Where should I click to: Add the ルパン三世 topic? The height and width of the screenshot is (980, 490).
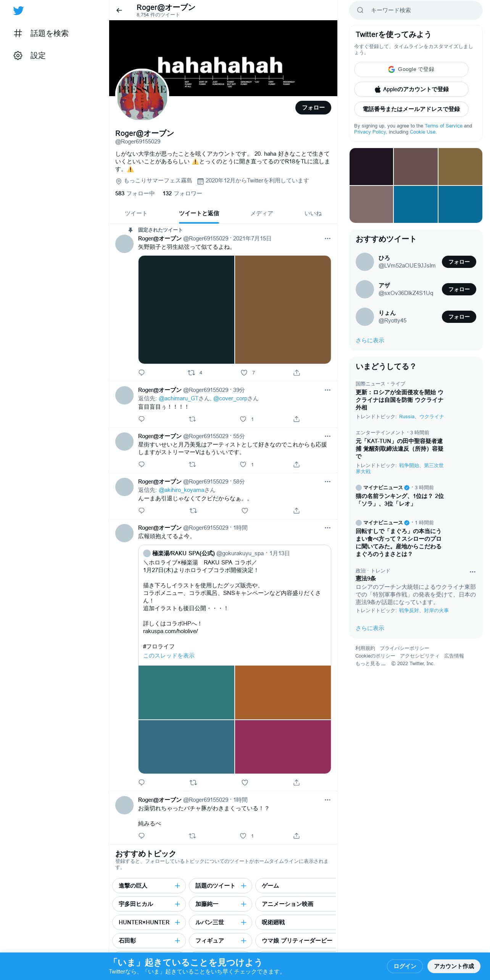click(x=244, y=922)
